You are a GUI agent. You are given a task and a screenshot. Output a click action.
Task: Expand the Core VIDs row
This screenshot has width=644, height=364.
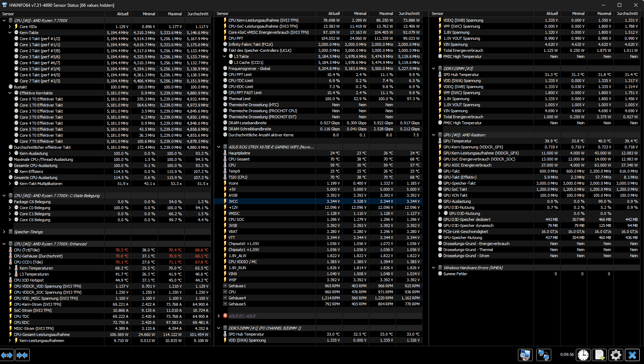10,27
